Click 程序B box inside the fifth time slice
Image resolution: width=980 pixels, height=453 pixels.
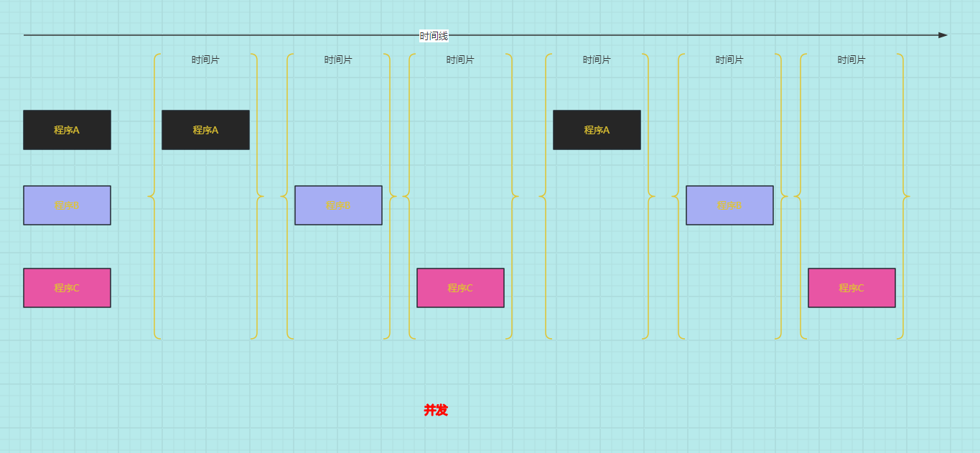pos(729,205)
